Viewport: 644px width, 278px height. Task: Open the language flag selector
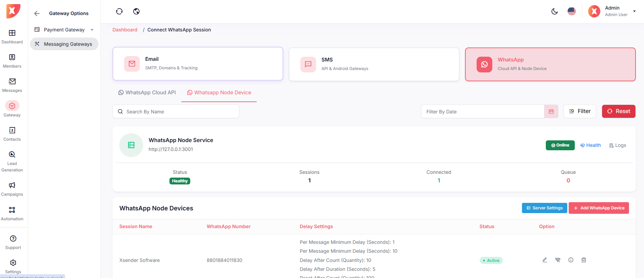[x=572, y=12]
